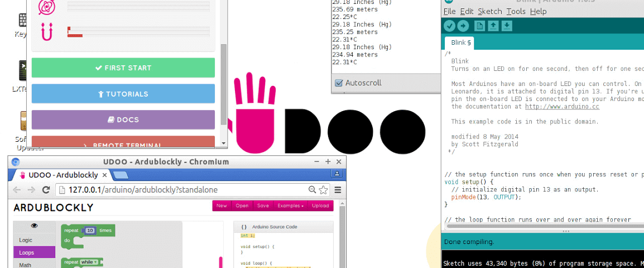Go forward in Chromium
This screenshot has width=644, height=268.
(31, 189)
